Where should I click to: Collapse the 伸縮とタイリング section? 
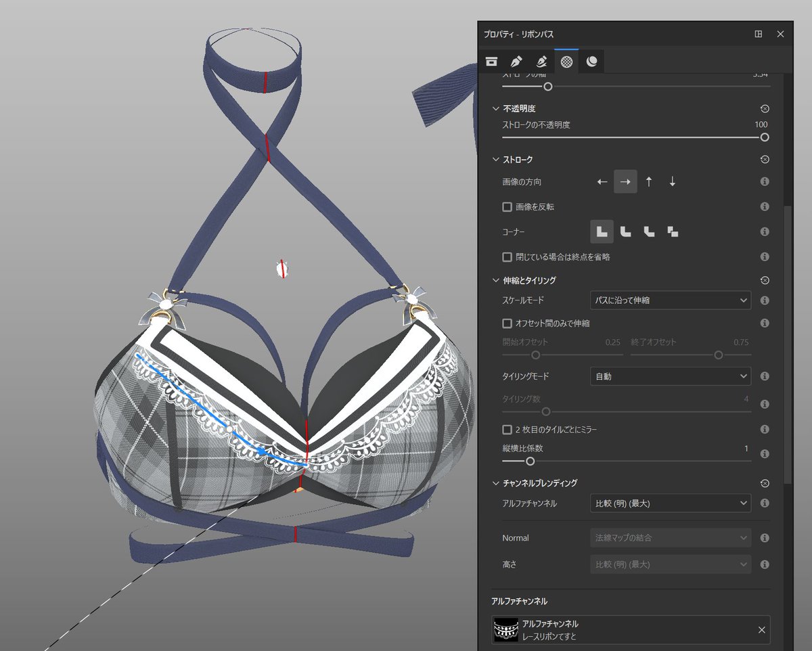tap(495, 280)
